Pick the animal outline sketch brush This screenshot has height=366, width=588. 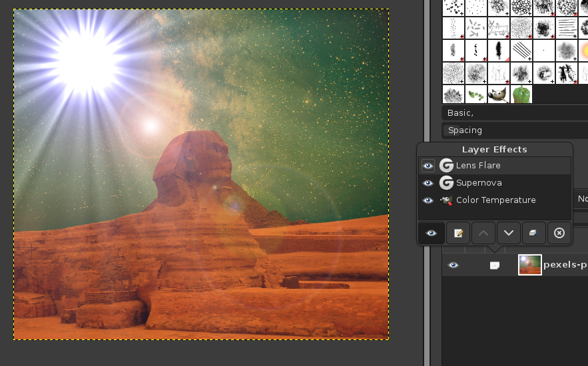(498, 28)
